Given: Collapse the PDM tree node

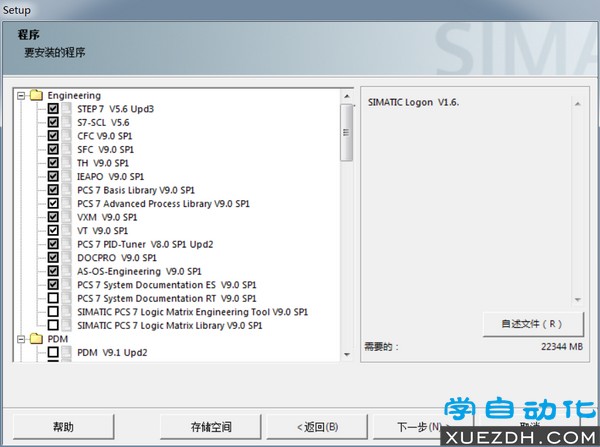Looking at the screenshot, I should pyautogui.click(x=21, y=339).
